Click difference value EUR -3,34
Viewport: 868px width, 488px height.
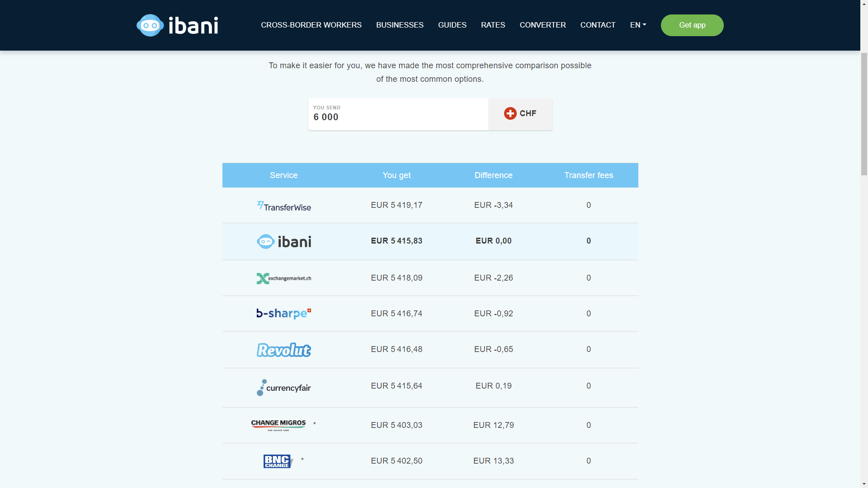[x=494, y=205]
